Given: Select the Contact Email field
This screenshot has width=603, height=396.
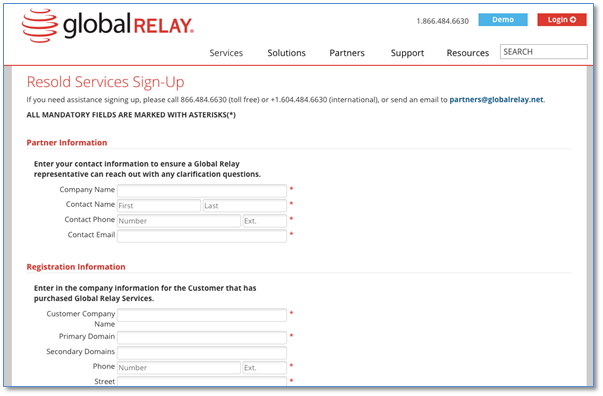Looking at the screenshot, I should click(202, 236).
